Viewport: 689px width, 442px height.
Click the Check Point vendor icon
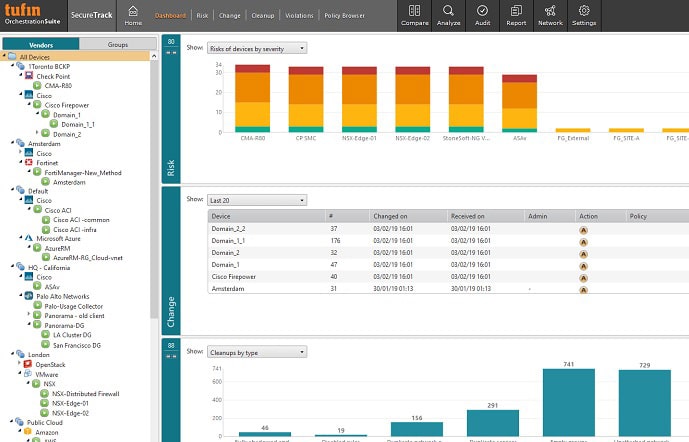click(29, 76)
